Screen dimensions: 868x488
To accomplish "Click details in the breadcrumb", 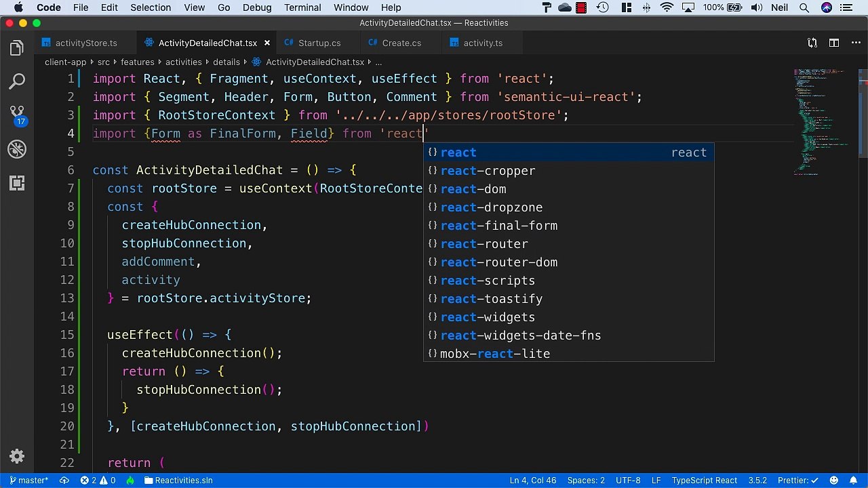I will [x=226, y=62].
